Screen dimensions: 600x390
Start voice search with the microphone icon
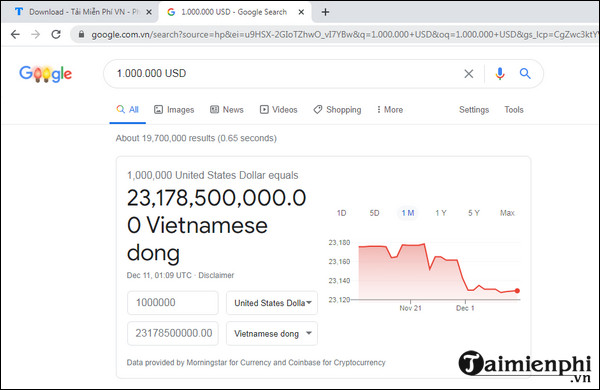tap(500, 73)
